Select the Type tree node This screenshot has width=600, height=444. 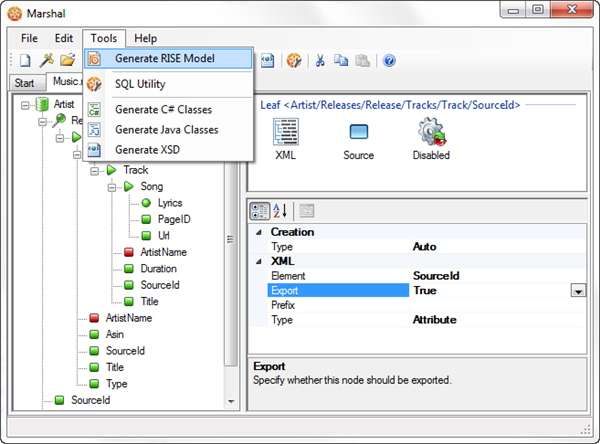(x=116, y=384)
